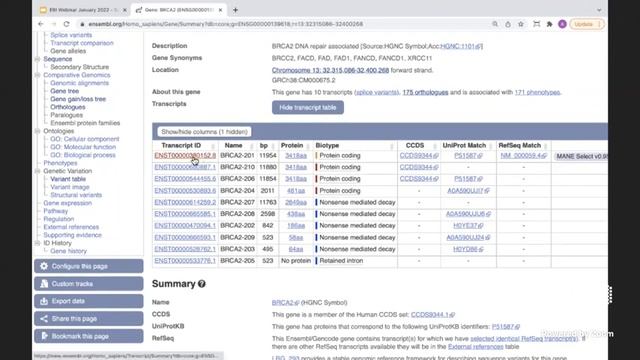
Task: Sort table by Protein column
Action: click(296, 145)
